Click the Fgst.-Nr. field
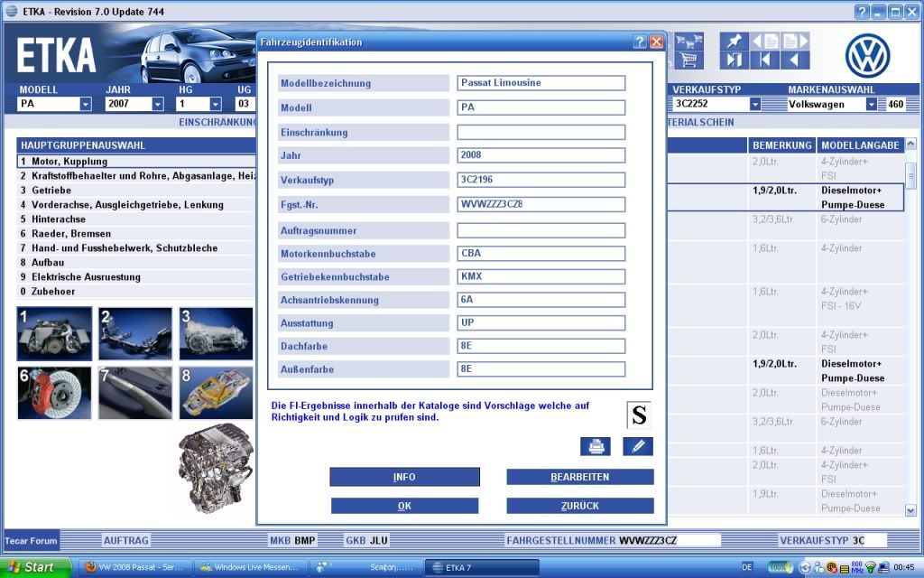Screen dimensions: 924x578 click(x=541, y=204)
